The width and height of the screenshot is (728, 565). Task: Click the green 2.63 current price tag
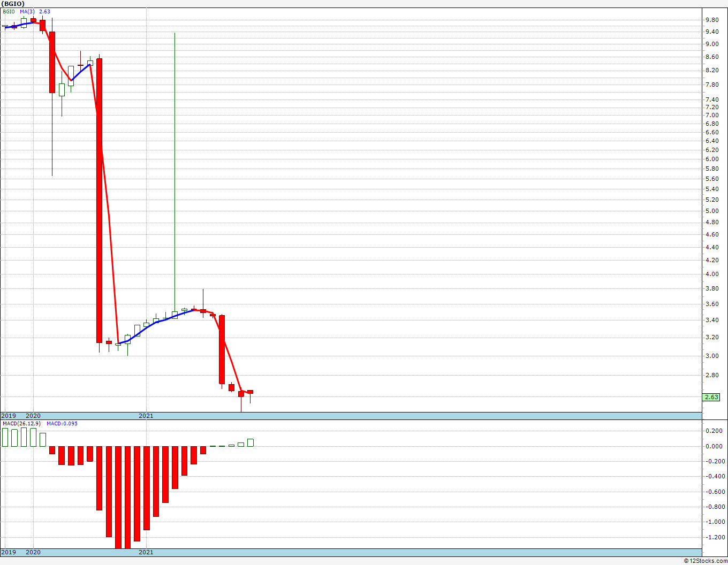(711, 397)
